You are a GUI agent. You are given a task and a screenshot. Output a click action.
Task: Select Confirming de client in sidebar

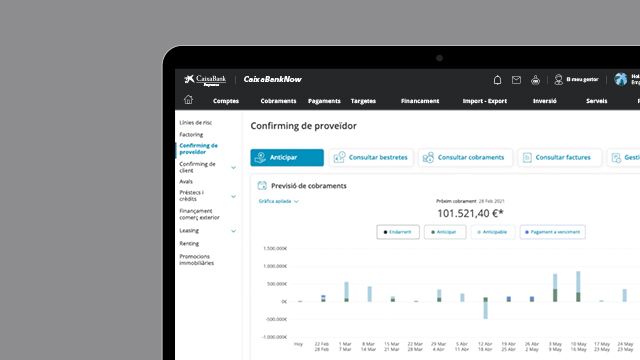tap(197, 167)
